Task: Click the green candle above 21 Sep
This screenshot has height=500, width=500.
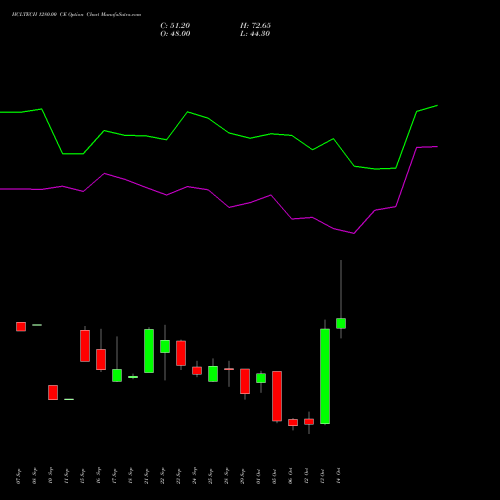Action: [149, 351]
